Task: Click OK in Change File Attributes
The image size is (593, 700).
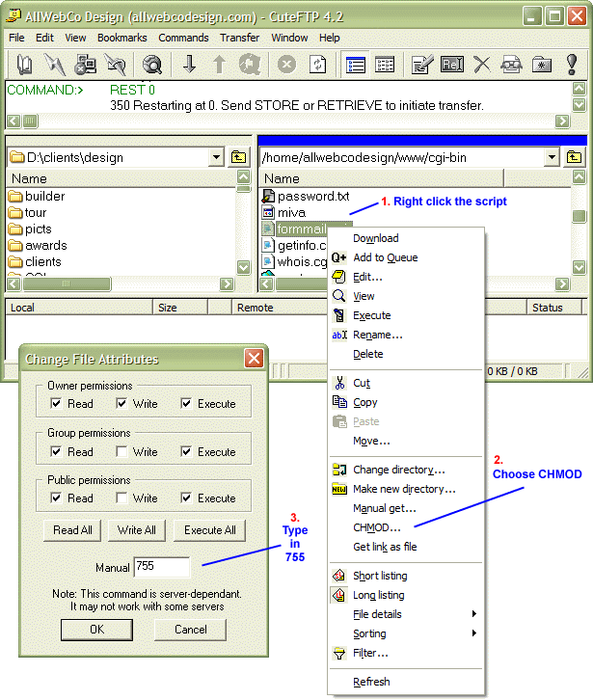Action: pyautogui.click(x=96, y=630)
